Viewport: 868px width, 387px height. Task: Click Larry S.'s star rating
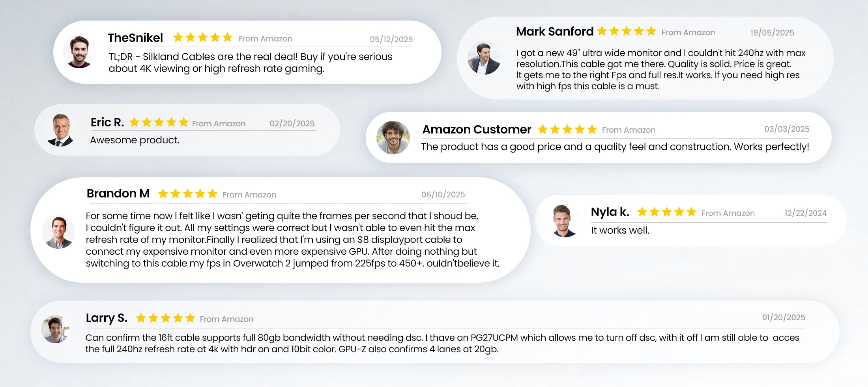click(166, 318)
